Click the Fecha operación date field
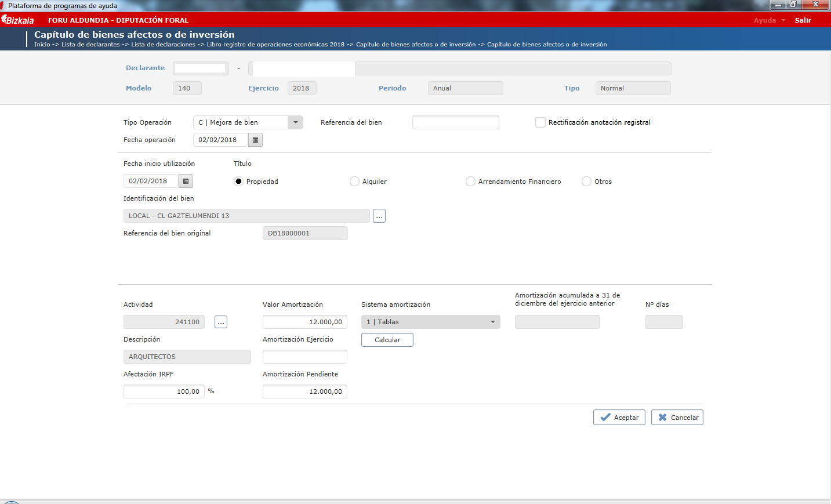 pyautogui.click(x=221, y=140)
